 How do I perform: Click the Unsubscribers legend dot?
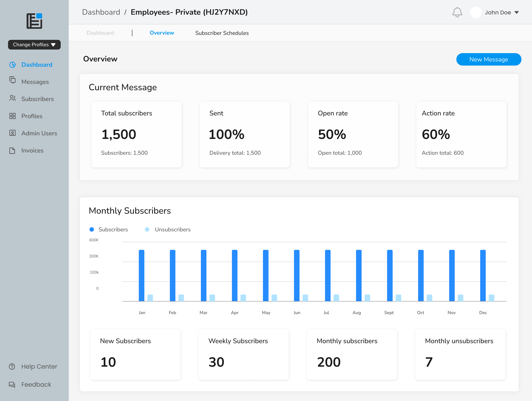[147, 229]
